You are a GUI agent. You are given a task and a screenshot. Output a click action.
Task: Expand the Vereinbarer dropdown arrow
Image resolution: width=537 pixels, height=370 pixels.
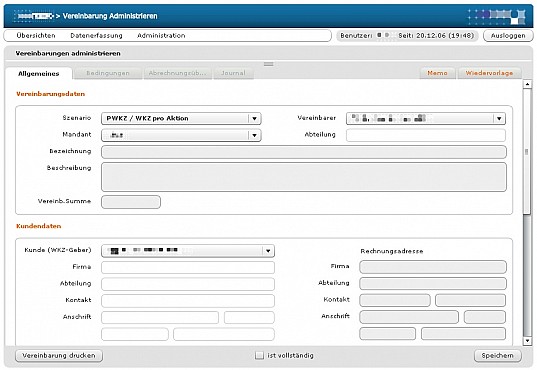click(x=499, y=119)
